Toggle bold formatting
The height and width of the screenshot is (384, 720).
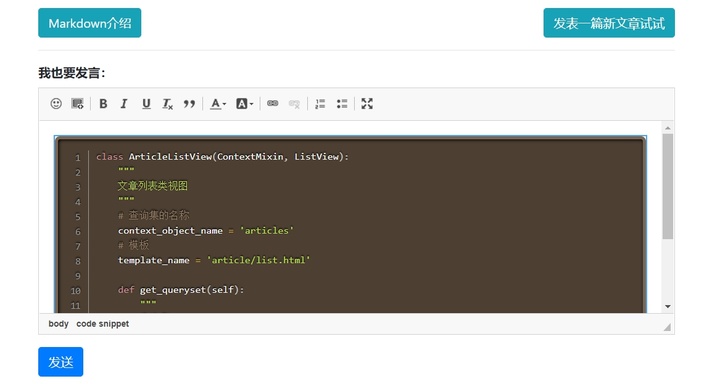click(103, 104)
